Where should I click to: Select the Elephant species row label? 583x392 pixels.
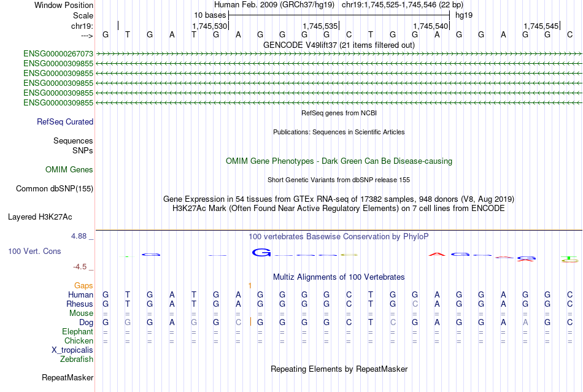pyautogui.click(x=78, y=331)
